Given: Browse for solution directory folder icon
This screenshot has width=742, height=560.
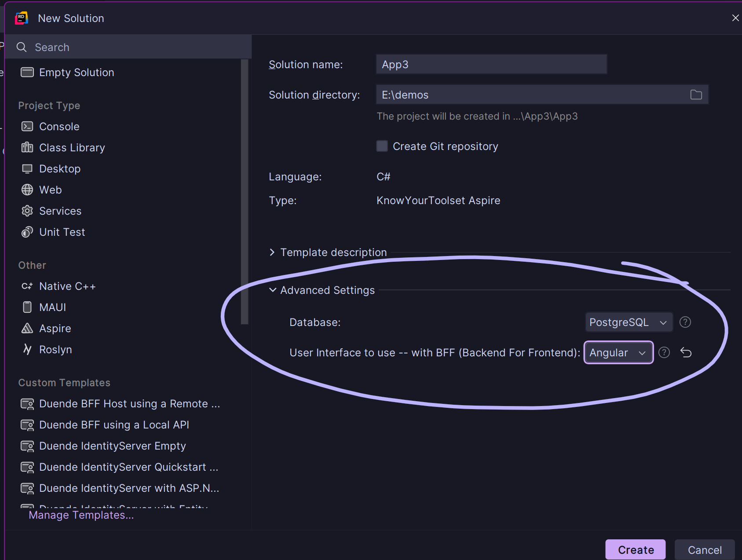Looking at the screenshot, I should point(696,95).
